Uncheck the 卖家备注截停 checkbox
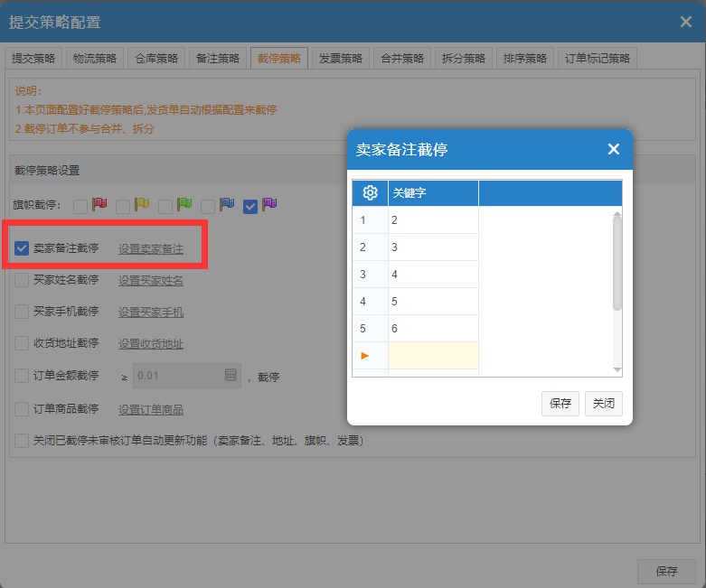Viewport: 706px width, 588px height. pyautogui.click(x=22, y=248)
